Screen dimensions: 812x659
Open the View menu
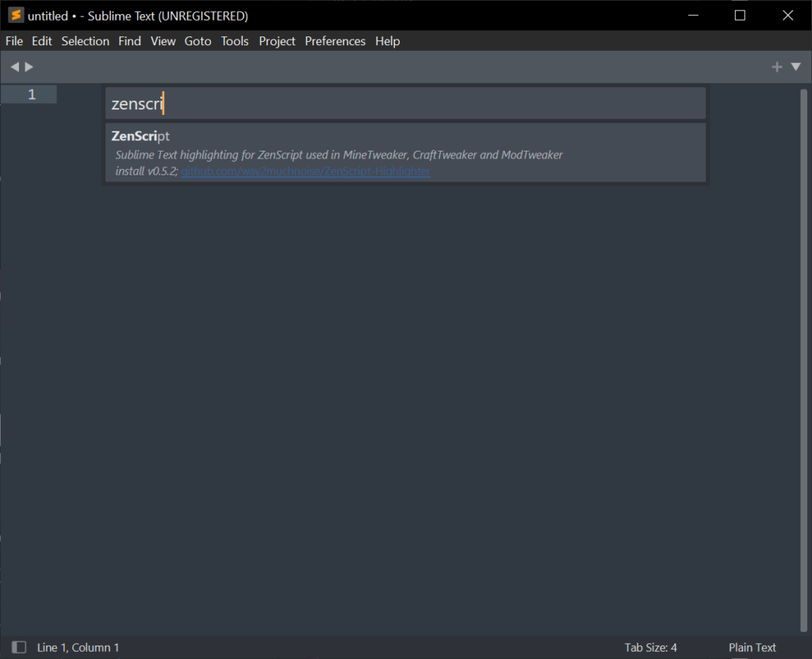click(x=163, y=41)
